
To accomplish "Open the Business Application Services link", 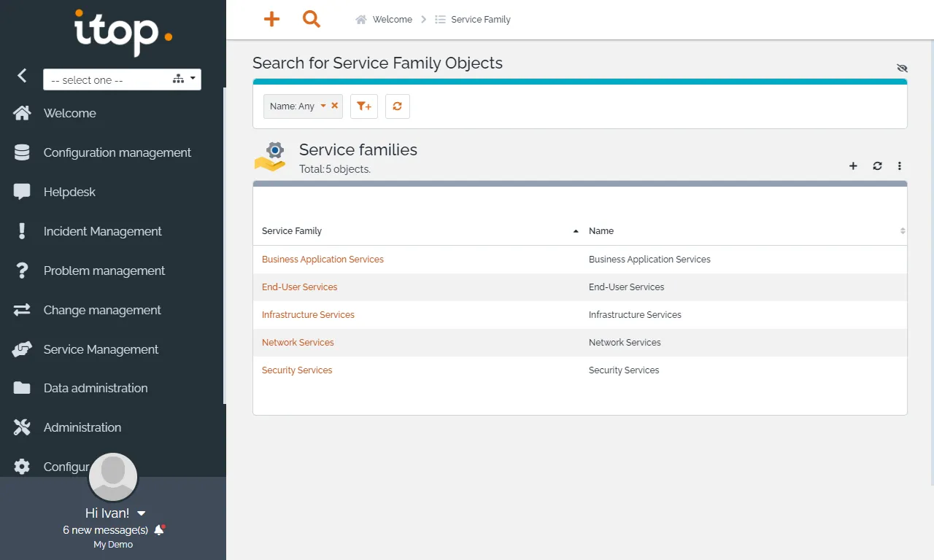I will [x=323, y=259].
